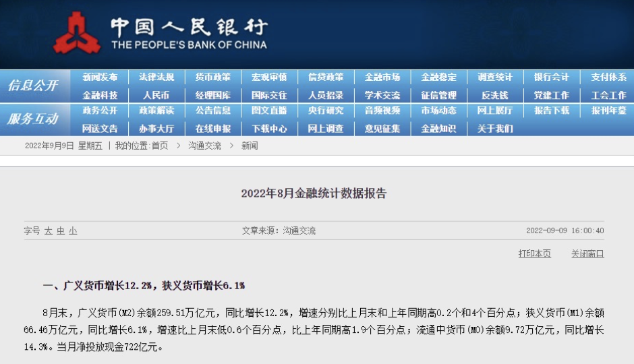Go to 央行研究 page
Image resolution: width=634 pixels, height=364 pixels.
click(326, 111)
